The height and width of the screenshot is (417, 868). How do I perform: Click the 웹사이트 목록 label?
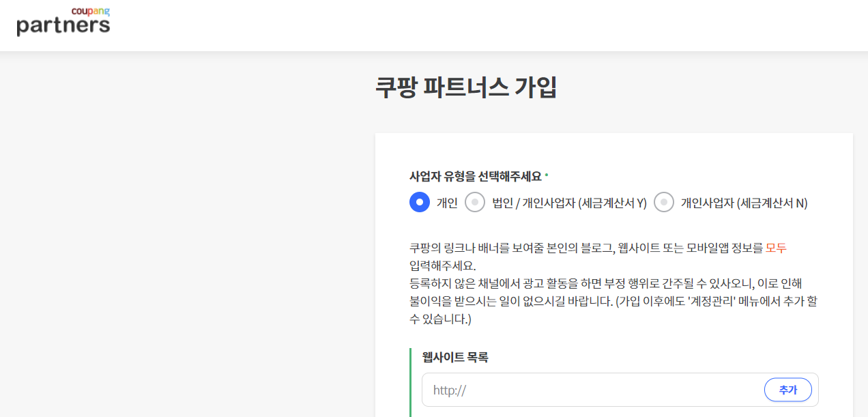tap(455, 357)
